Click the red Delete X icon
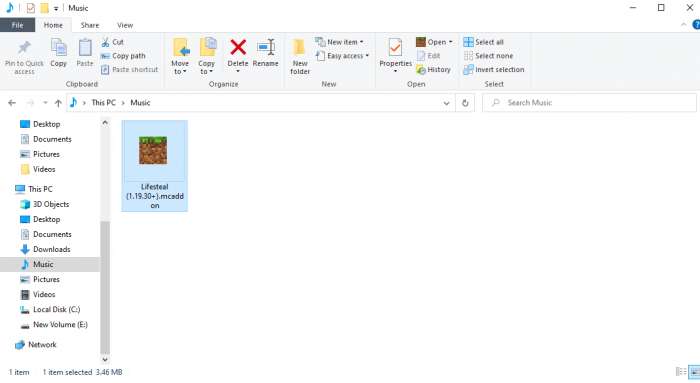Image resolution: width=700 pixels, height=383 pixels. point(238,47)
